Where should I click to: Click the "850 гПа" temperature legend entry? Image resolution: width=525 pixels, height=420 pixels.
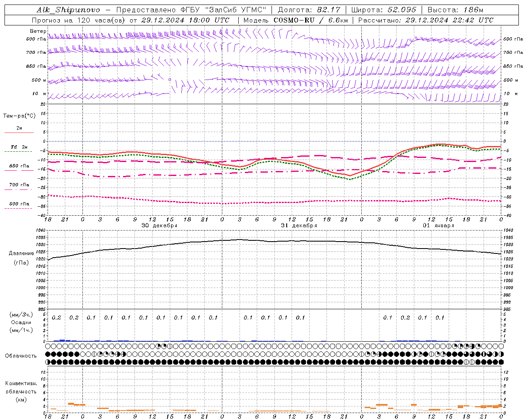click(19, 166)
